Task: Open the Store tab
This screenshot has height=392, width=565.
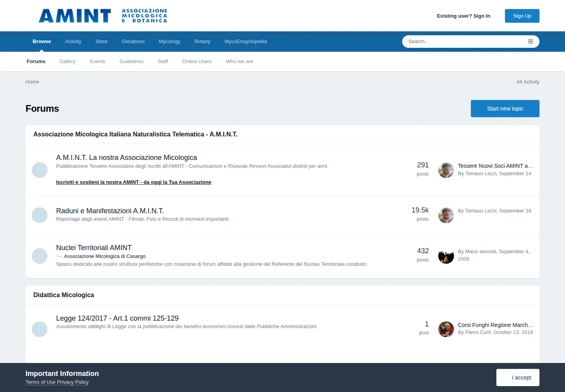Action: click(101, 42)
